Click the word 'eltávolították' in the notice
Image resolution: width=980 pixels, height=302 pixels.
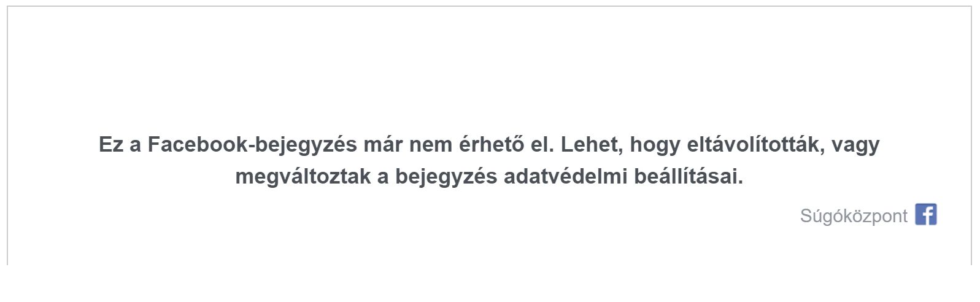coord(755,144)
